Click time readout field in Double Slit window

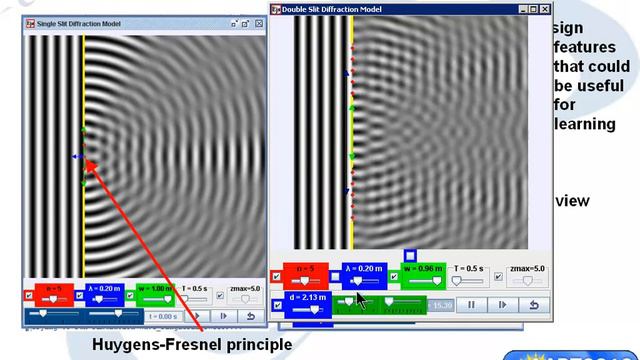[441, 305]
